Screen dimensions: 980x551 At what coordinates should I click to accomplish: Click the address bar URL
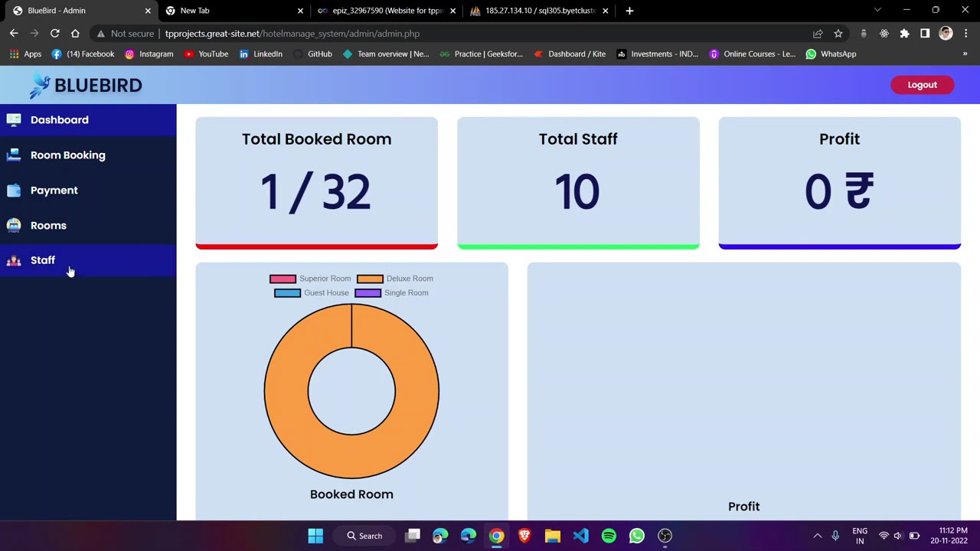[292, 34]
